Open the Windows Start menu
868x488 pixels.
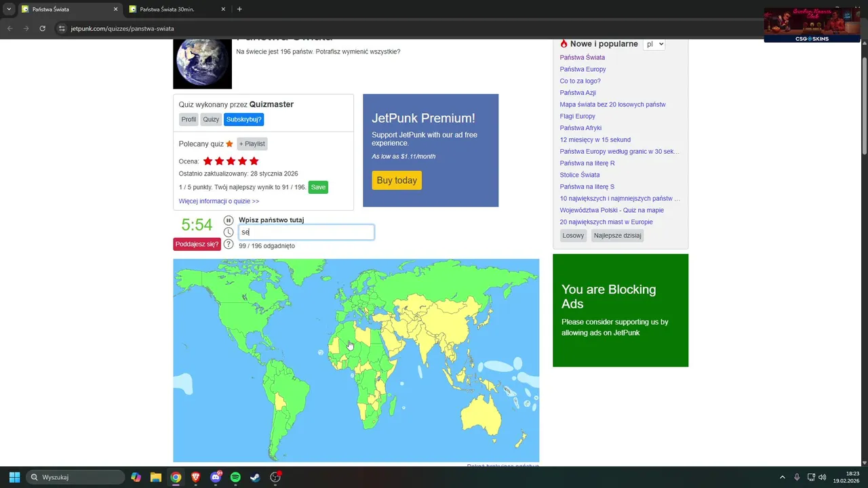click(14, 477)
